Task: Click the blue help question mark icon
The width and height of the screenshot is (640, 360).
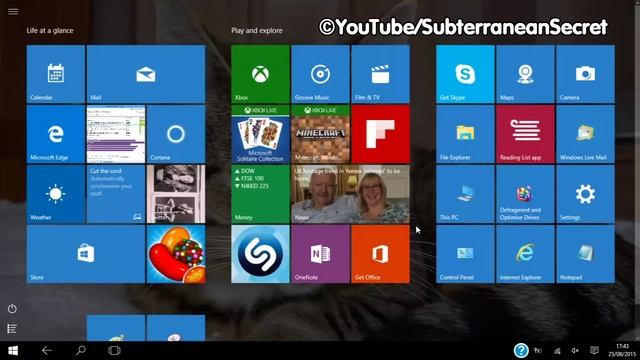Action: click(x=521, y=350)
